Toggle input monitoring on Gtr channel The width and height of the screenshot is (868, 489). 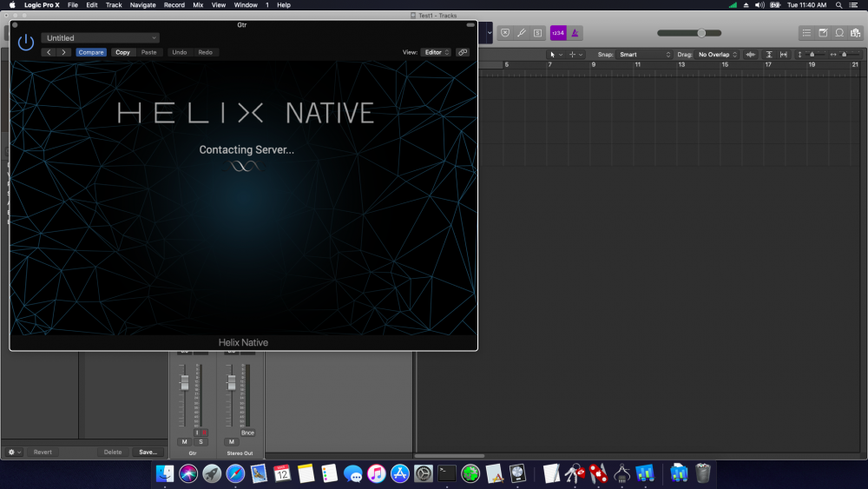[x=196, y=433]
